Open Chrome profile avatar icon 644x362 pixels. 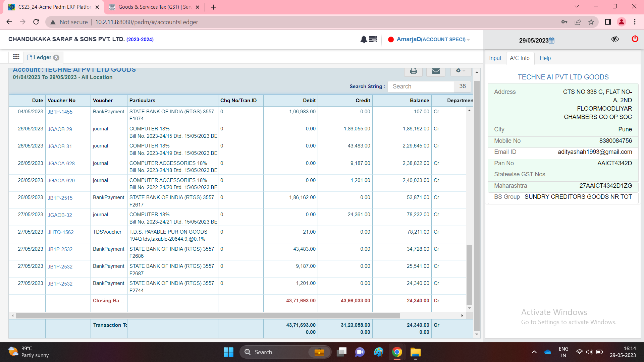(x=621, y=22)
